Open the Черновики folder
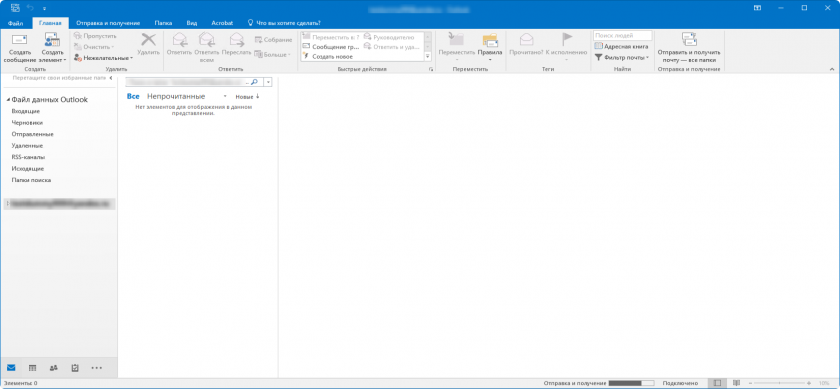The height and width of the screenshot is (389, 840). point(27,123)
